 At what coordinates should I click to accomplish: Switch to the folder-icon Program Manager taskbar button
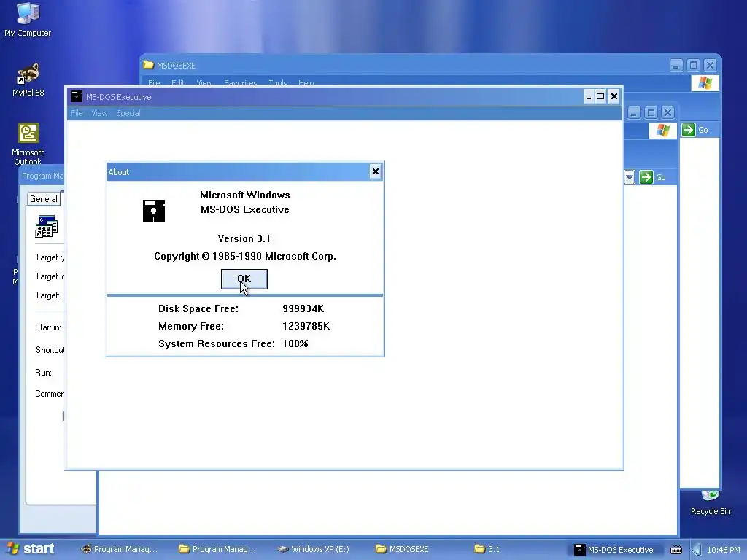217,549
